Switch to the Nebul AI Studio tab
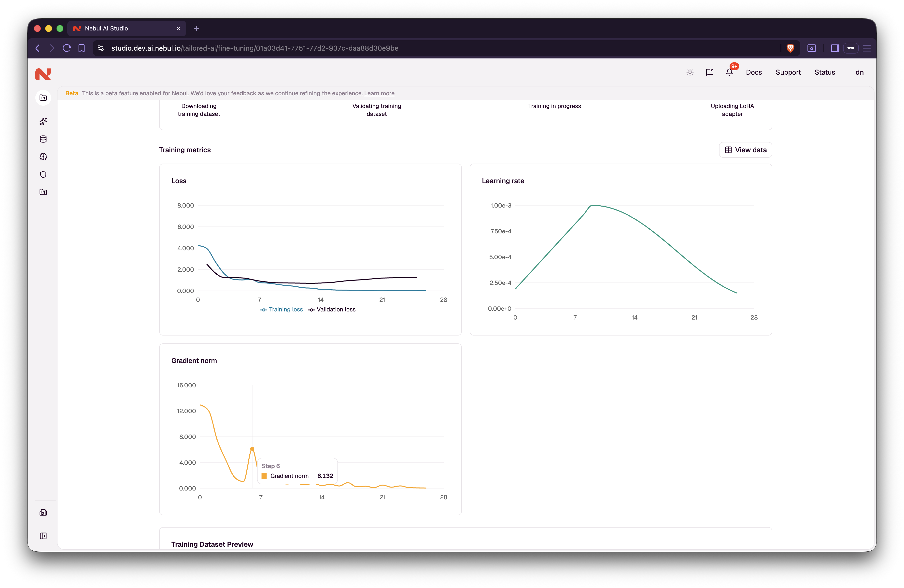 click(127, 28)
